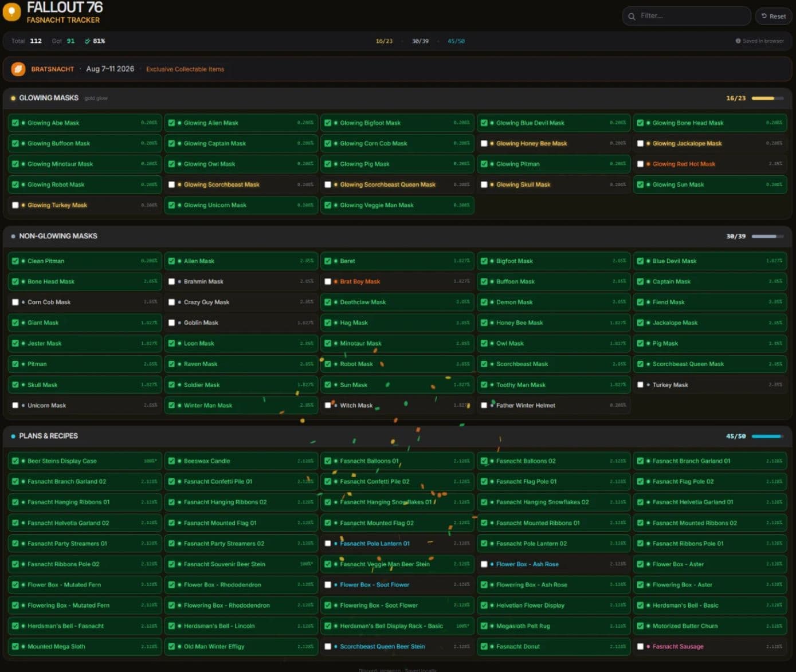Viewport: 796px width, 672px height.
Task: Click the Glowing Sun Mask label
Action: tap(678, 185)
